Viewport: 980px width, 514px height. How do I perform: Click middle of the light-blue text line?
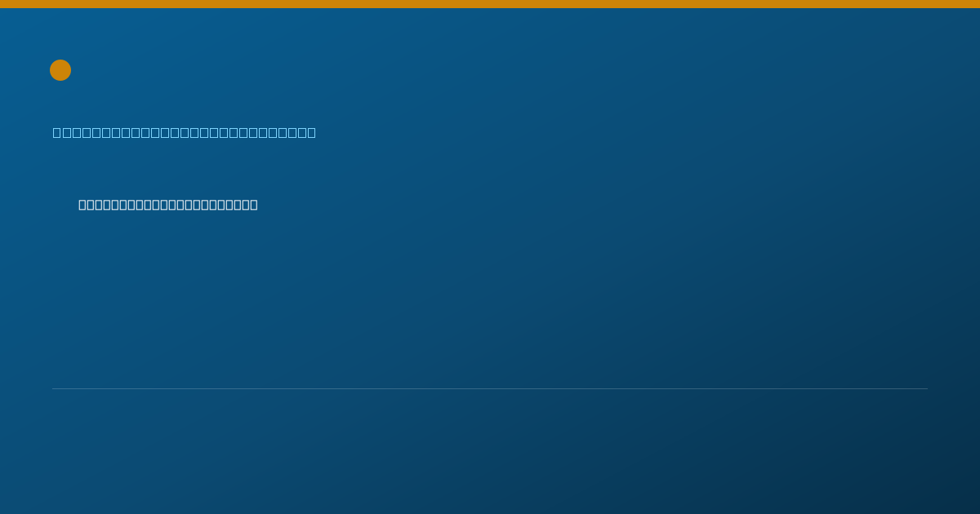(185, 132)
